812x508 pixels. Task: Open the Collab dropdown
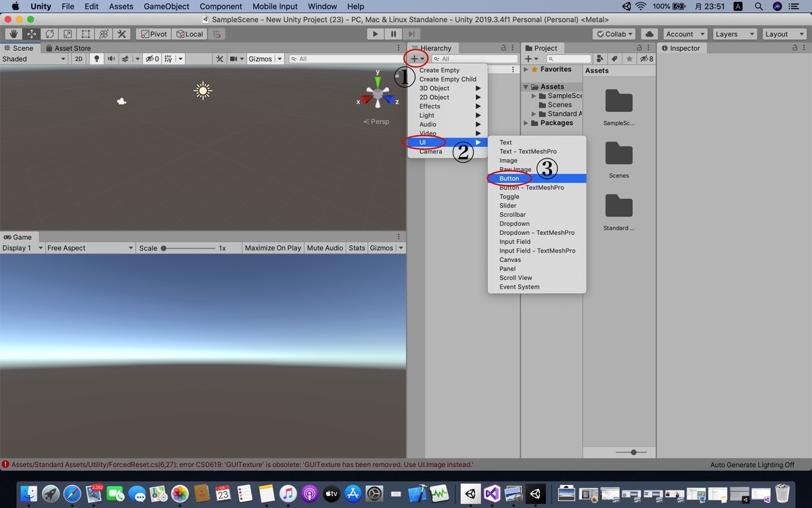[x=614, y=34]
